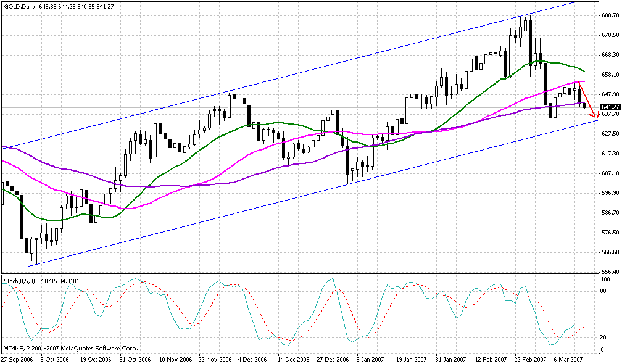Select the red horizontal resistance line
Screen dimensions: 622x364
544,78
